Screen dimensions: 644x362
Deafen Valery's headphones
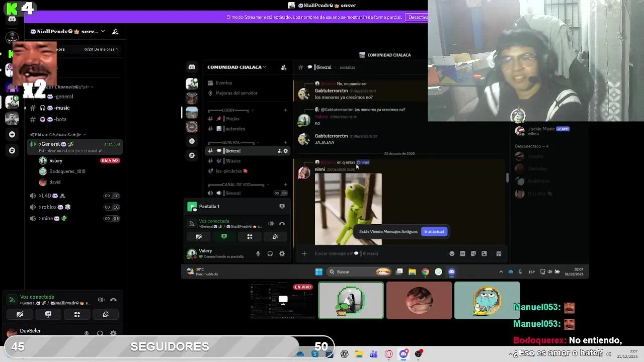pos(270,253)
